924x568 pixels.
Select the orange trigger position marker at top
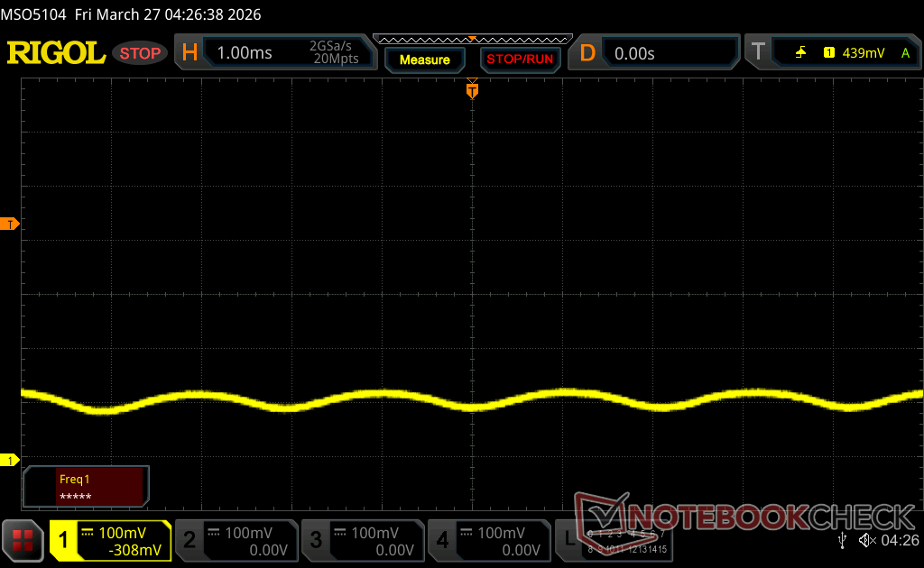[x=471, y=89]
